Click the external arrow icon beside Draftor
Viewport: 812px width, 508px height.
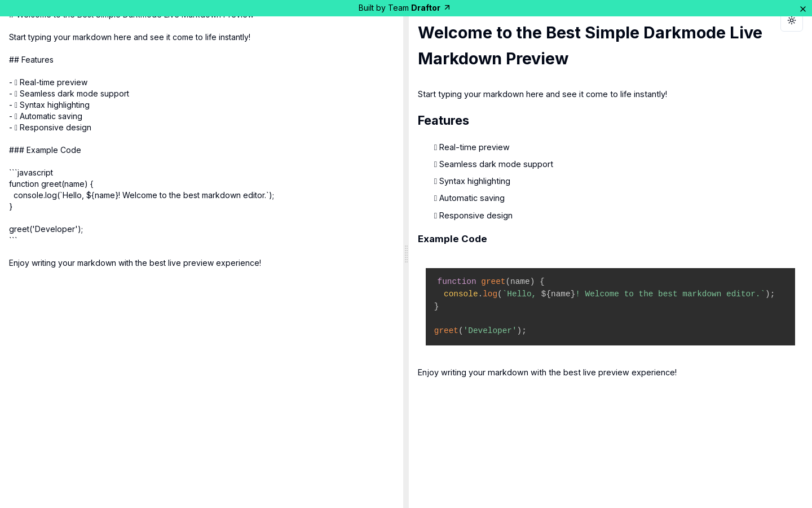coord(447,7)
